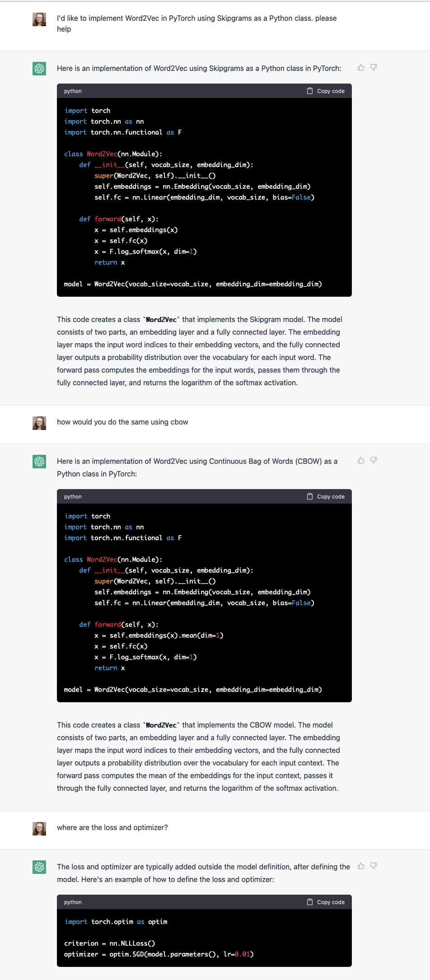Copy code of the CBOW code block
The image size is (430, 980).
[326, 496]
